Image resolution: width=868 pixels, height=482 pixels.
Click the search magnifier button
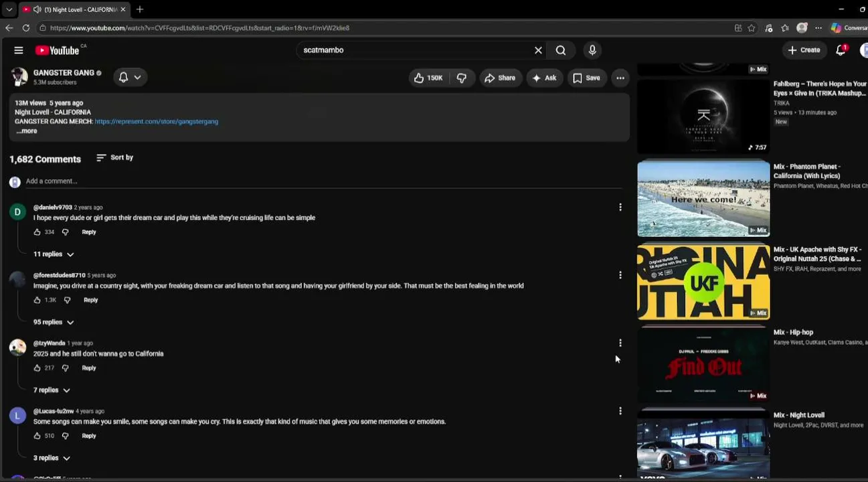(x=561, y=50)
